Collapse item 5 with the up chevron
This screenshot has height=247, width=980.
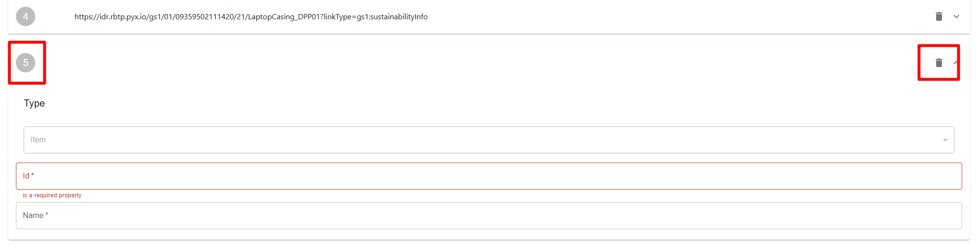(955, 63)
